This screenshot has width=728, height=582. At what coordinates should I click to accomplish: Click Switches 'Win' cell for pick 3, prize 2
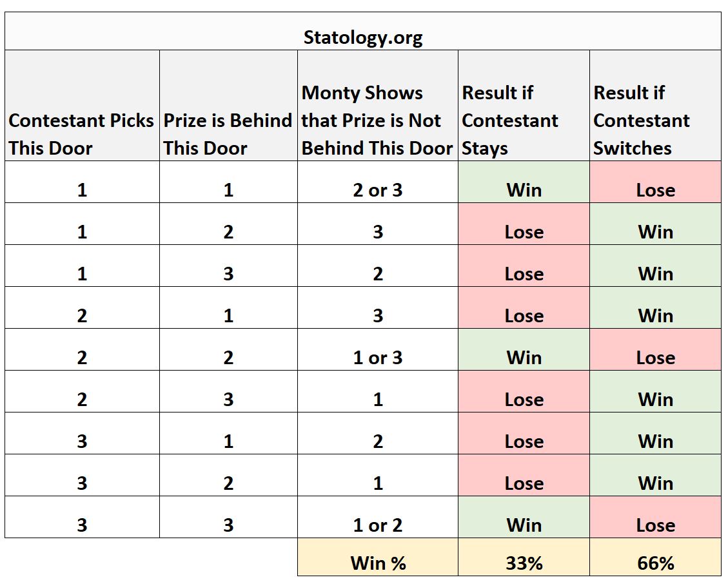pyautogui.click(x=655, y=475)
